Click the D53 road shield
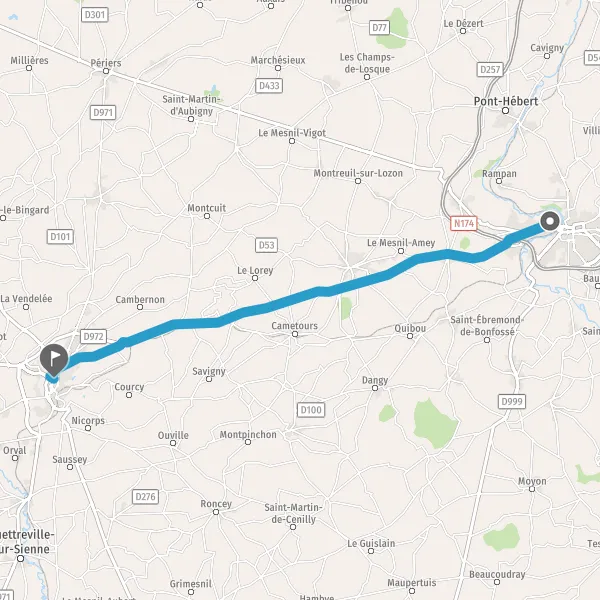Screen dimensions: 600x600 [266, 245]
